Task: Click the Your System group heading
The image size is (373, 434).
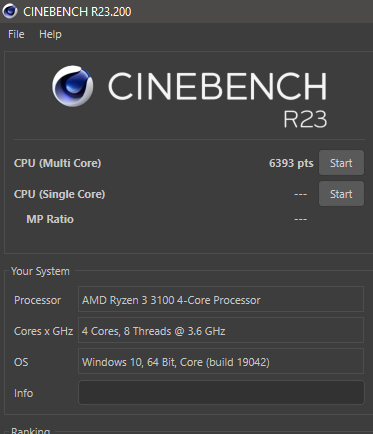Action: point(40,271)
